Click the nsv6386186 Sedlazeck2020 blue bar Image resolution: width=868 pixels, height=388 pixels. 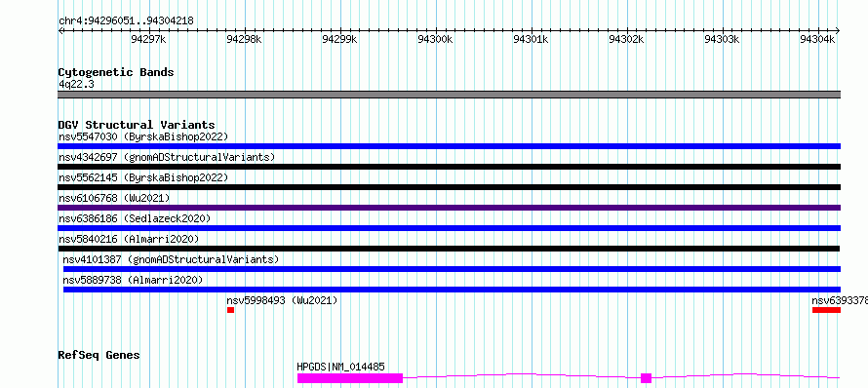[x=449, y=228]
